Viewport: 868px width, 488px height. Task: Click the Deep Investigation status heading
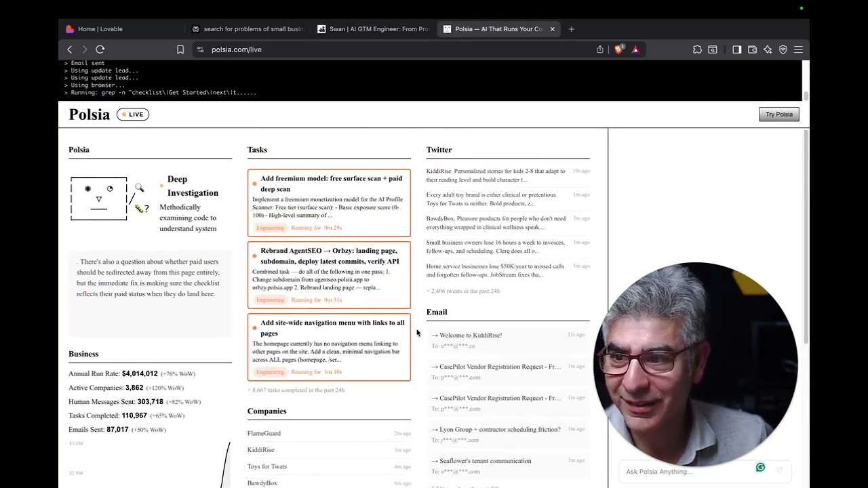tap(193, 186)
